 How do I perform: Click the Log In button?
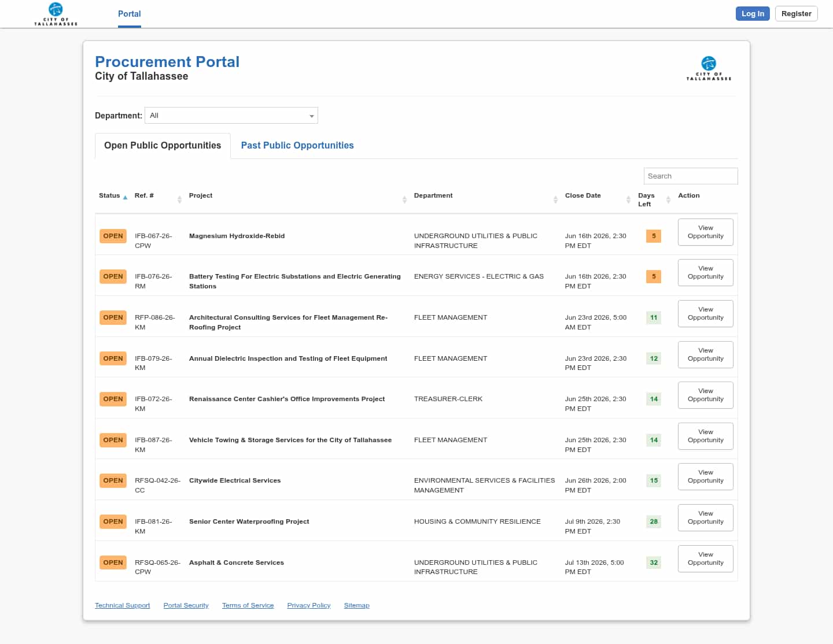pos(753,14)
